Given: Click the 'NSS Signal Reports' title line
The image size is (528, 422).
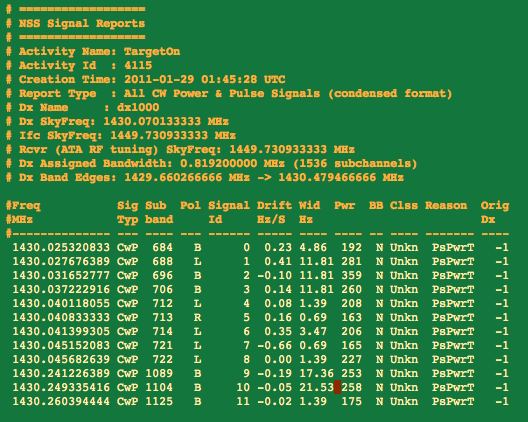Looking at the screenshot, I should tap(82, 24).
